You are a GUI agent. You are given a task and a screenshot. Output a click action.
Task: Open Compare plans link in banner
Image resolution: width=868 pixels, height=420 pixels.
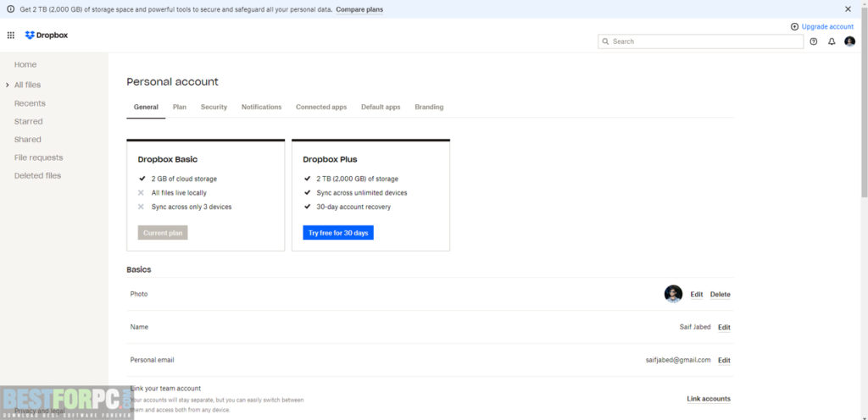(359, 9)
